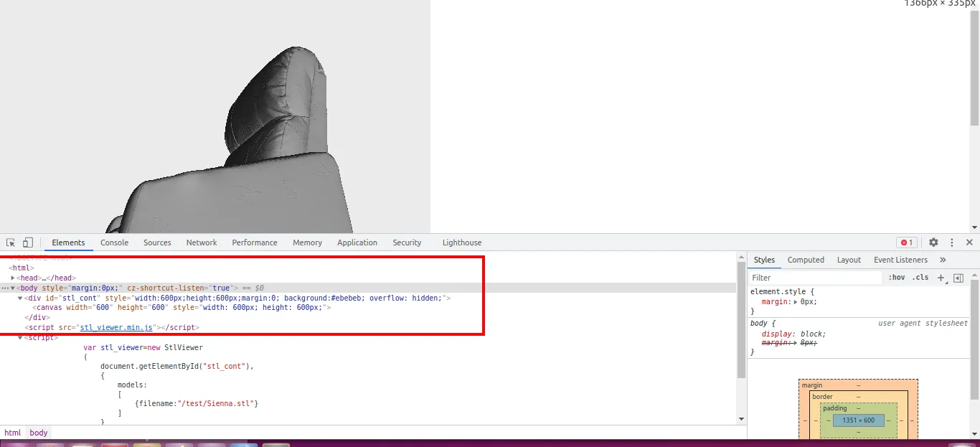Switch to the Console tab
This screenshot has height=447, width=980.
pyautogui.click(x=114, y=243)
